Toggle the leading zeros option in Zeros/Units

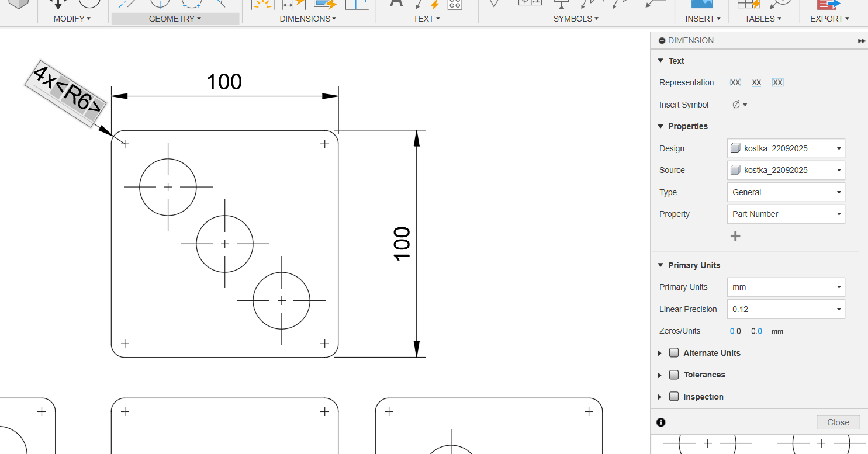735,331
